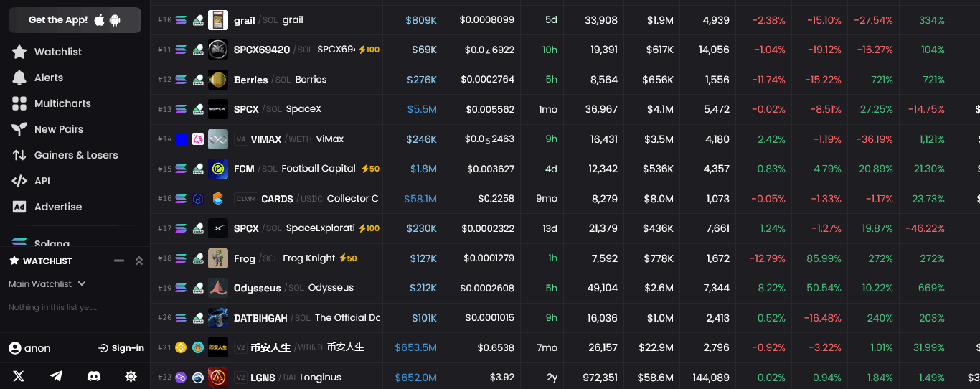
Task: Click the Sign-in link
Action: [x=121, y=348]
